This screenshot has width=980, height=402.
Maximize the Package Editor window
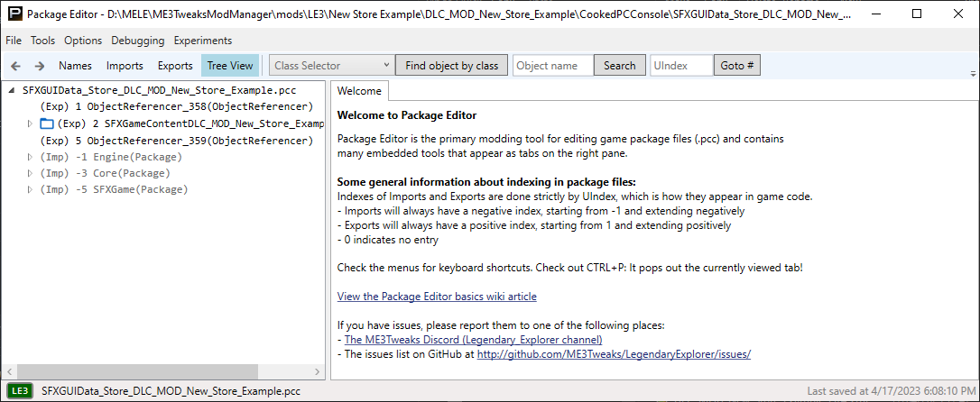[917, 14]
